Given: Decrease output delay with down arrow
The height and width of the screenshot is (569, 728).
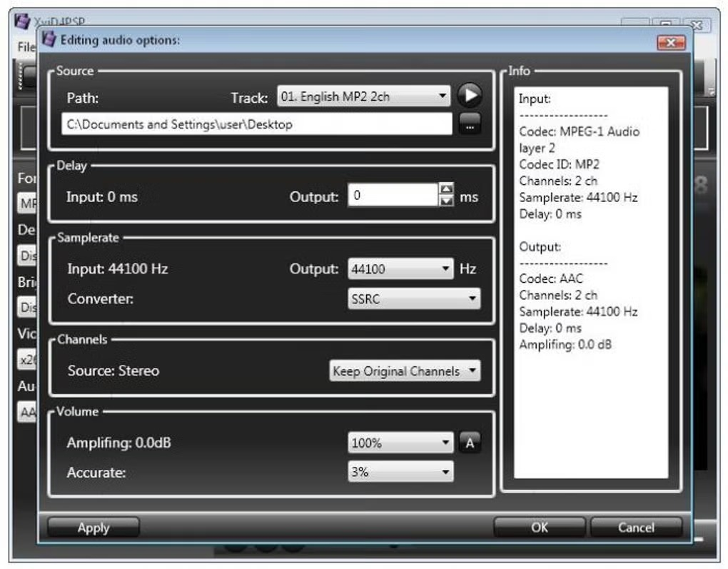Looking at the screenshot, I should pos(446,201).
